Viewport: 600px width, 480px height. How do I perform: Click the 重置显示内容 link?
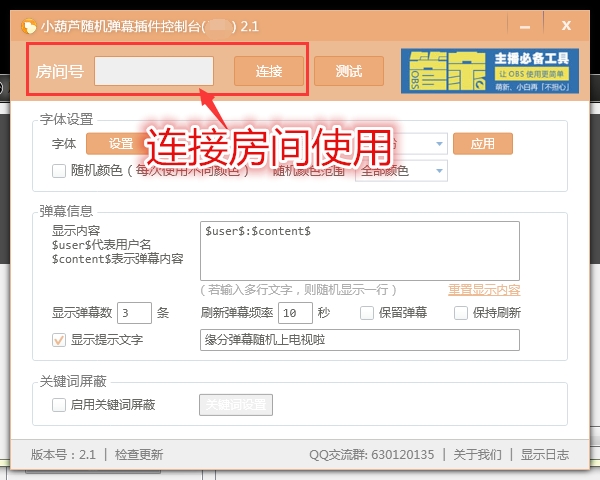484,290
